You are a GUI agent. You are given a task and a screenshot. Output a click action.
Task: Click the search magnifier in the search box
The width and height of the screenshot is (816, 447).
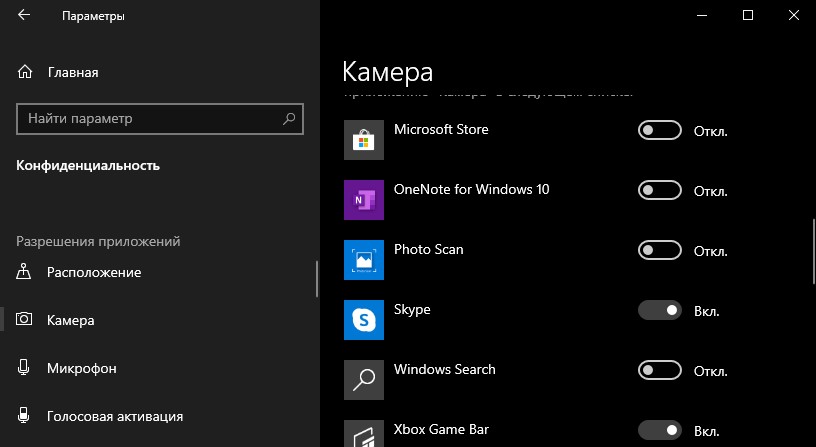coord(289,119)
